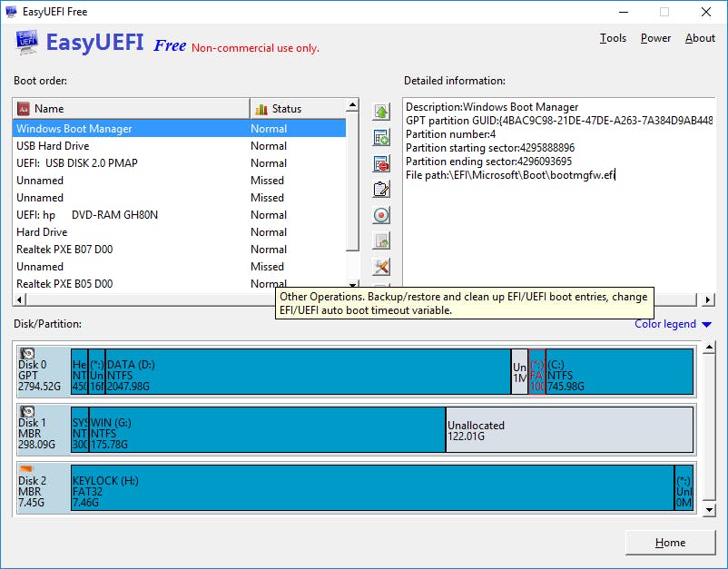This screenshot has width=728, height=569.
Task: Edit the selected boot entry
Action: coord(381,190)
